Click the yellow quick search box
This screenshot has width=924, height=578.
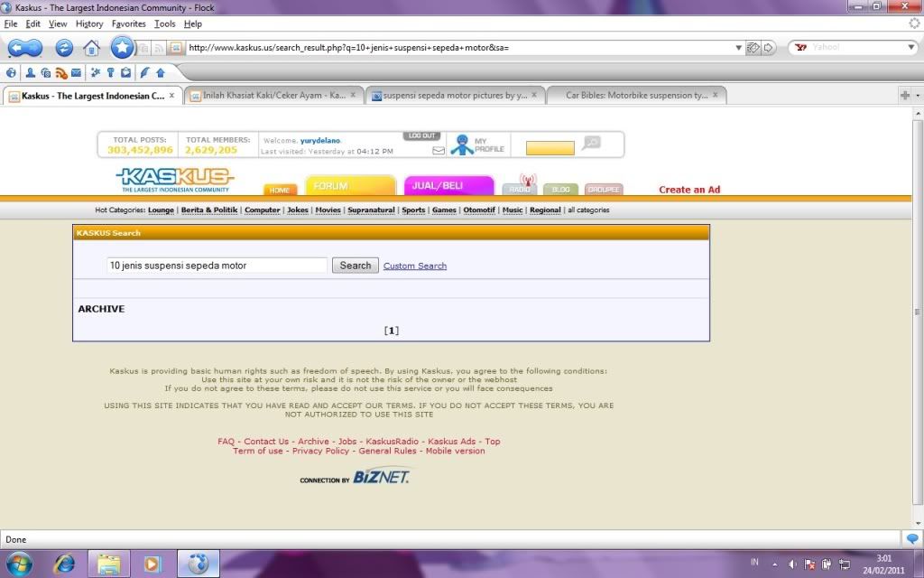[550, 148]
